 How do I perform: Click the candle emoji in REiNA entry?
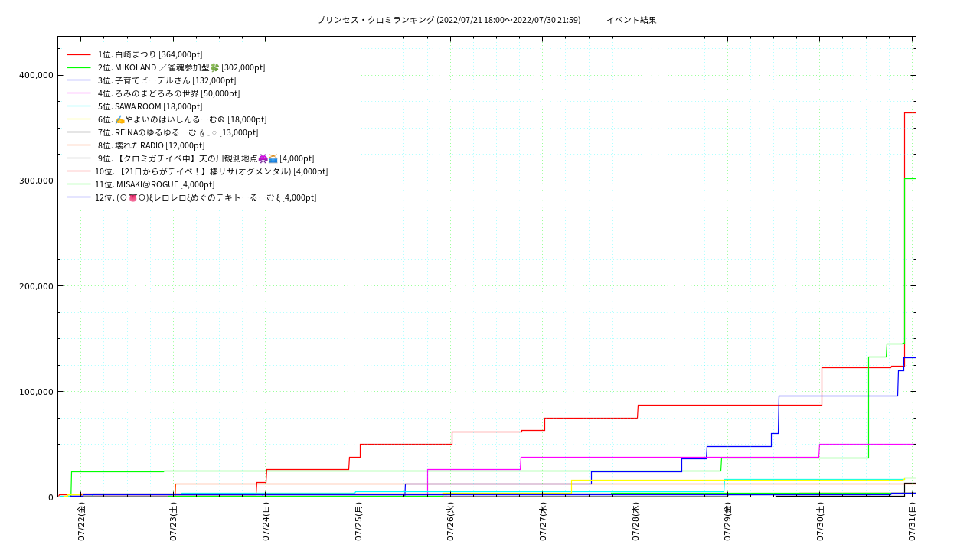201,132
